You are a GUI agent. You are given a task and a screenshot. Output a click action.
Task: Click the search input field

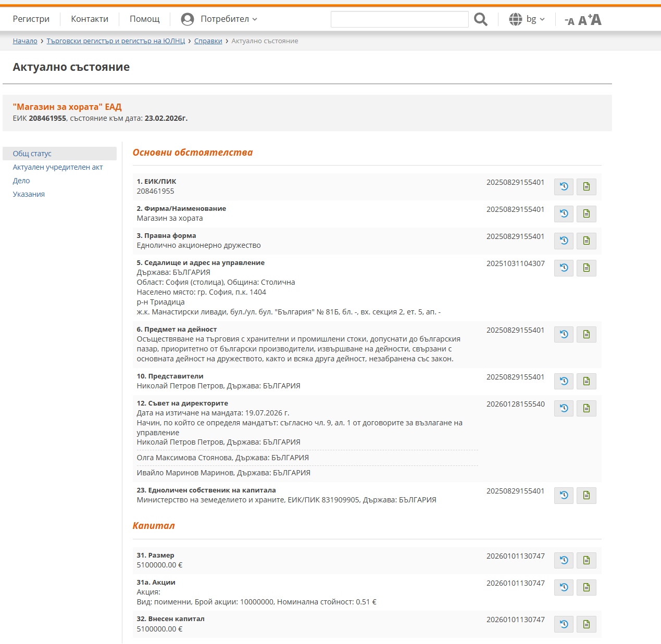[x=400, y=19]
